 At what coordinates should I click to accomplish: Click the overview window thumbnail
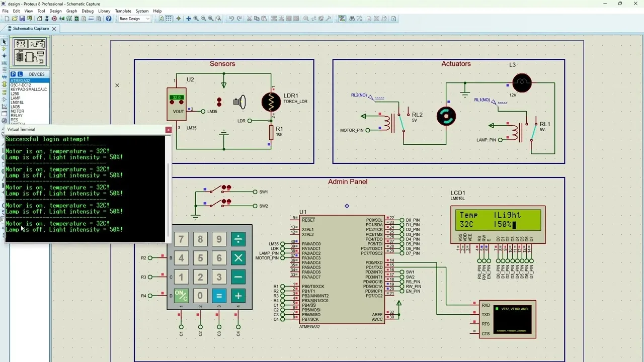30,51
